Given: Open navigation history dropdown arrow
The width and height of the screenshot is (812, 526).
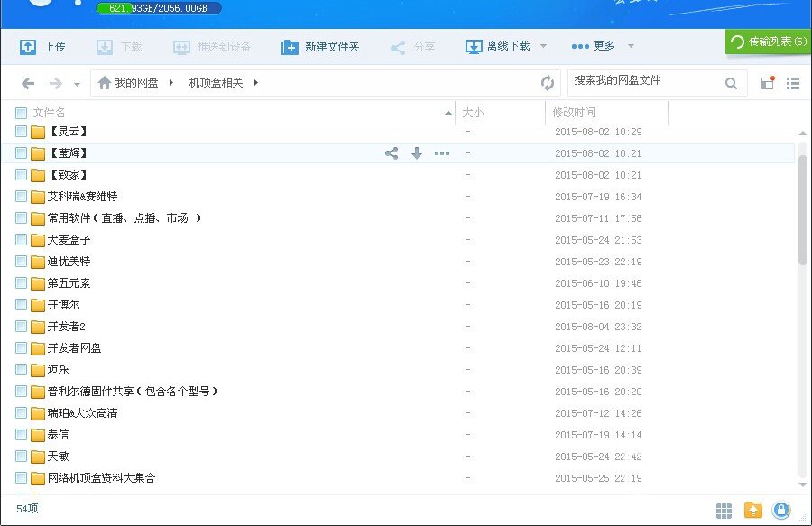Looking at the screenshot, I should pyautogui.click(x=77, y=84).
